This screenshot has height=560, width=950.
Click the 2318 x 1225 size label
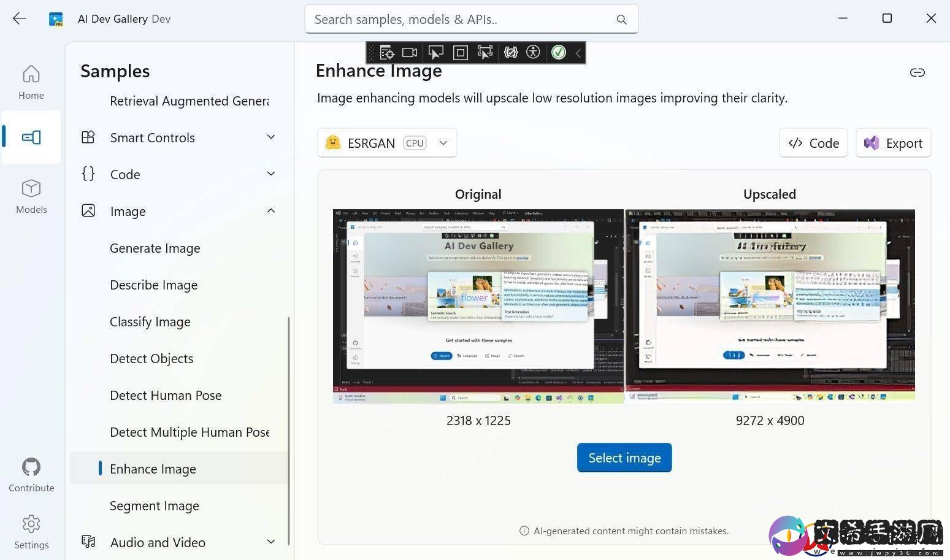[478, 420]
